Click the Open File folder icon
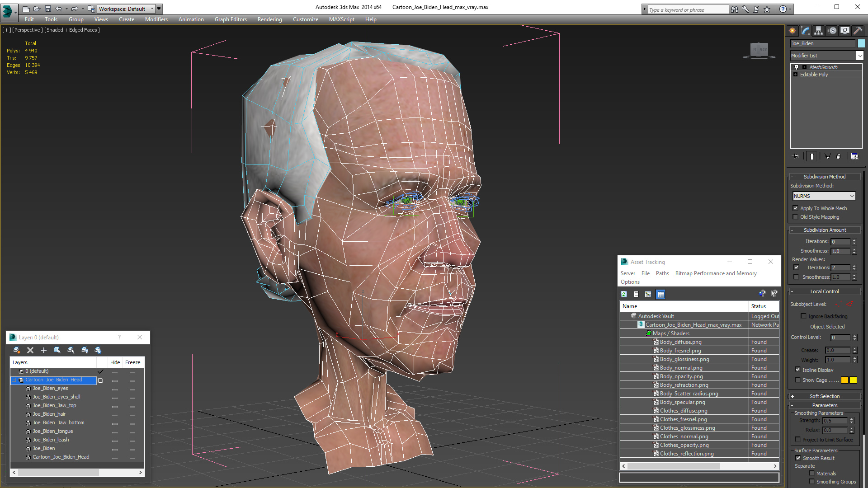 tap(37, 9)
